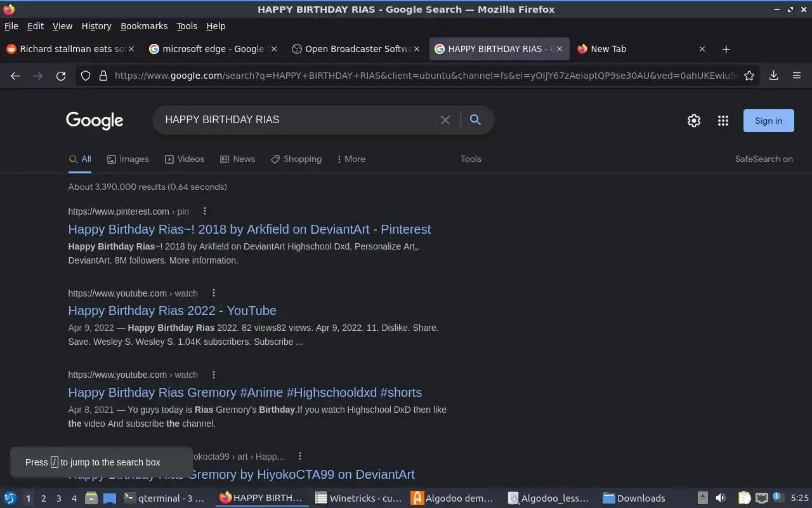812x508 pixels.
Task: Close the Open Broadcaster Software tab
Action: pos(417,49)
